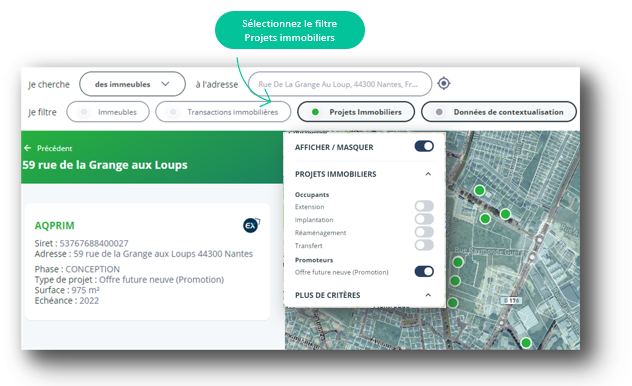Enable the Extension occupants toggle
This screenshot has height=386, width=632.
(x=424, y=206)
